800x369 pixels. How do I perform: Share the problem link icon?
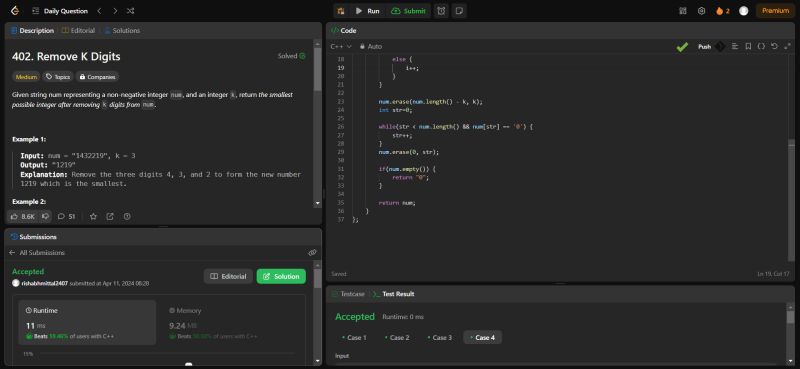(x=110, y=216)
